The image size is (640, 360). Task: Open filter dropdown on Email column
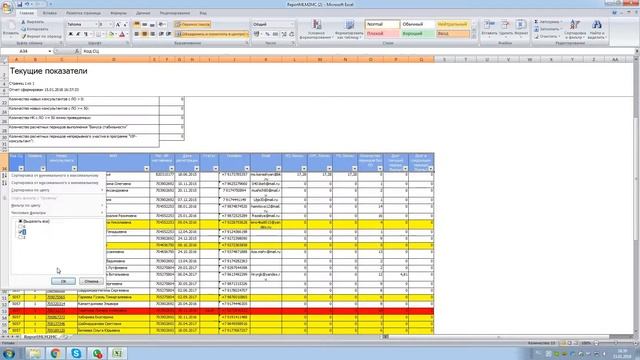(278, 168)
